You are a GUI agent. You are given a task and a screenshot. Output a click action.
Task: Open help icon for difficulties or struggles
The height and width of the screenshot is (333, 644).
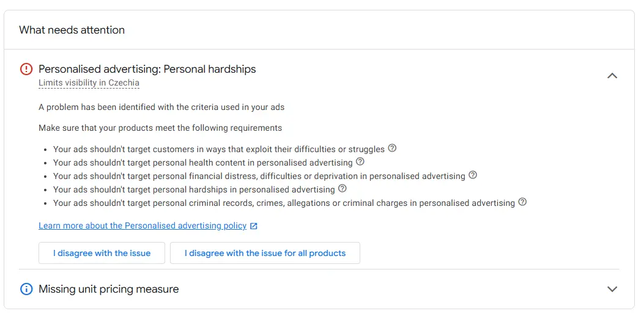[x=393, y=148]
